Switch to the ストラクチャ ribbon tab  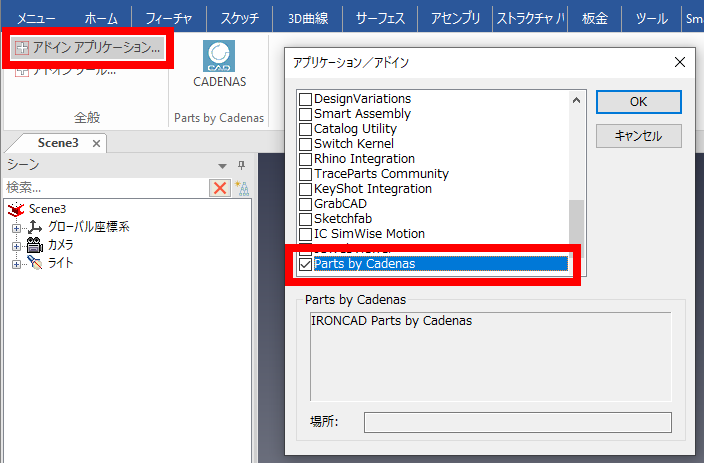[530, 19]
